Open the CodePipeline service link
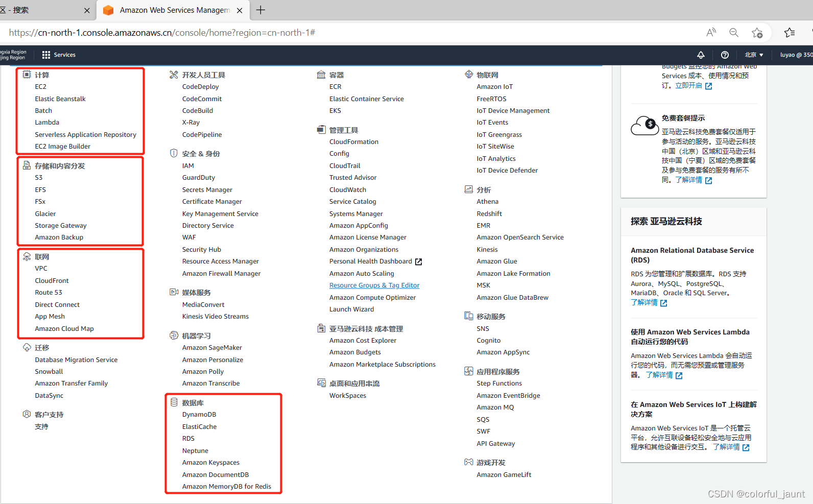813x504 pixels. pos(202,135)
